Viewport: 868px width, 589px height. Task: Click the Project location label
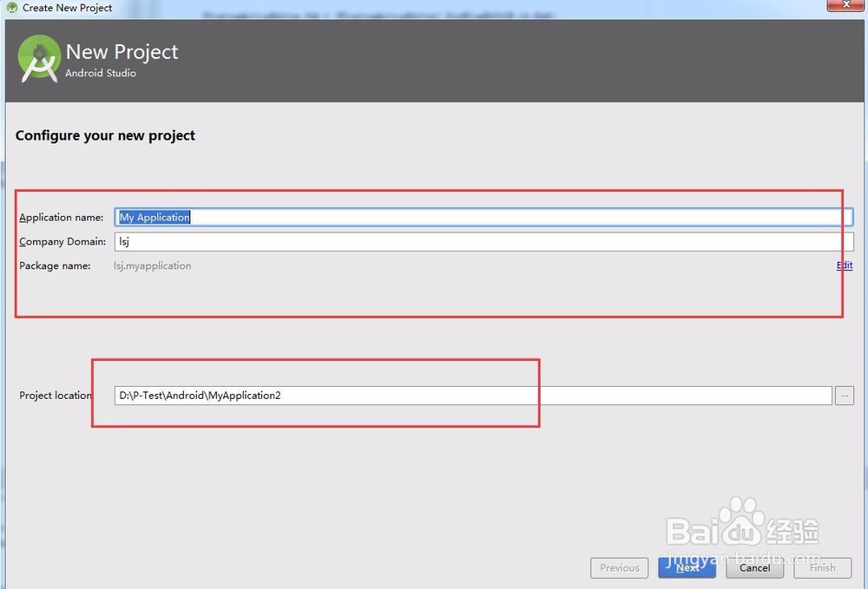(56, 396)
